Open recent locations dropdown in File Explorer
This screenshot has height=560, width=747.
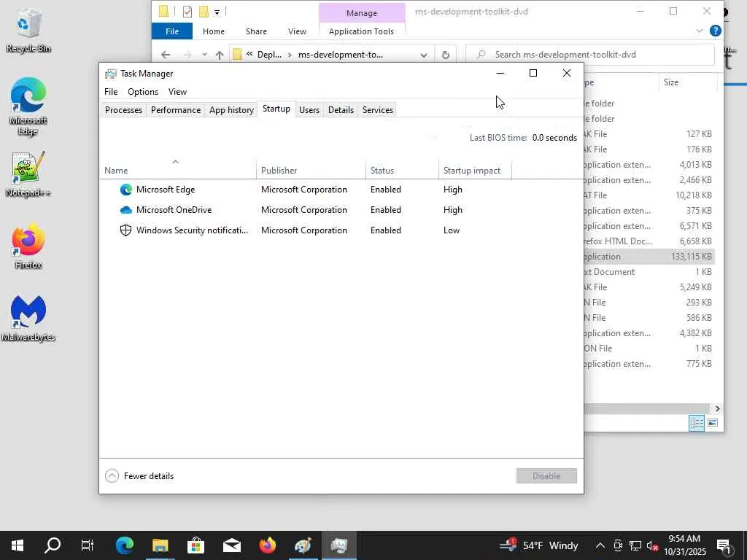coord(204,55)
